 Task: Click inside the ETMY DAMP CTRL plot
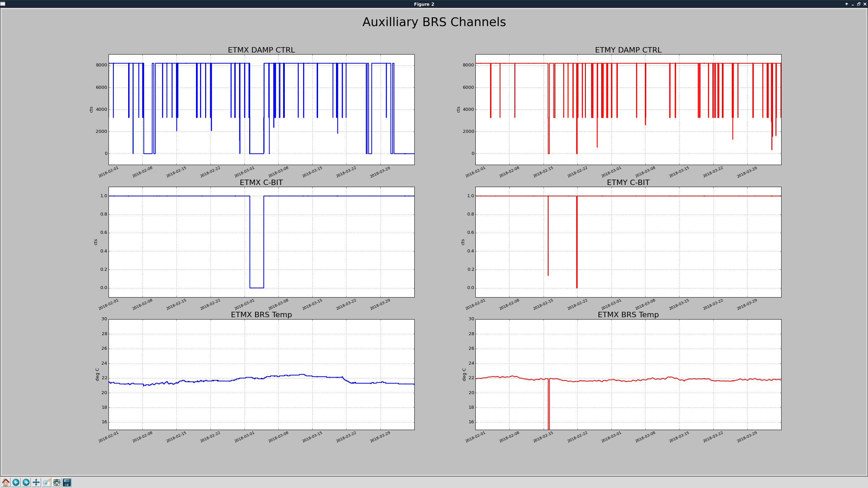click(628, 109)
